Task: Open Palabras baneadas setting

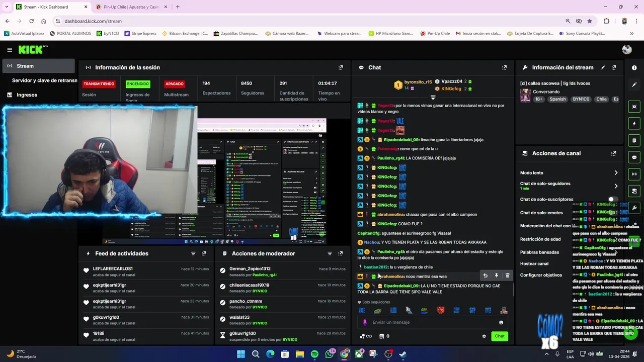Action: pos(539,252)
